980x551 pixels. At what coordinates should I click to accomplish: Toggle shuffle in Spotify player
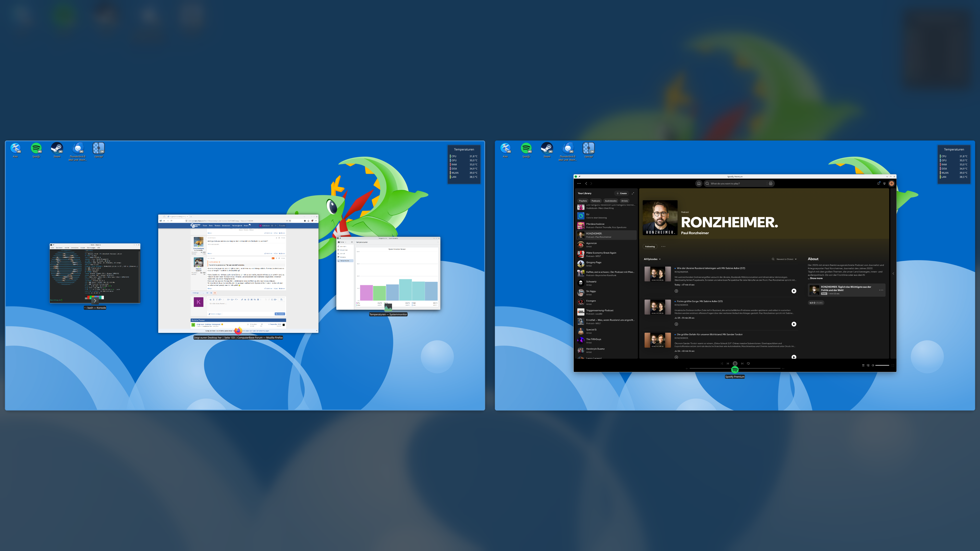click(x=722, y=364)
